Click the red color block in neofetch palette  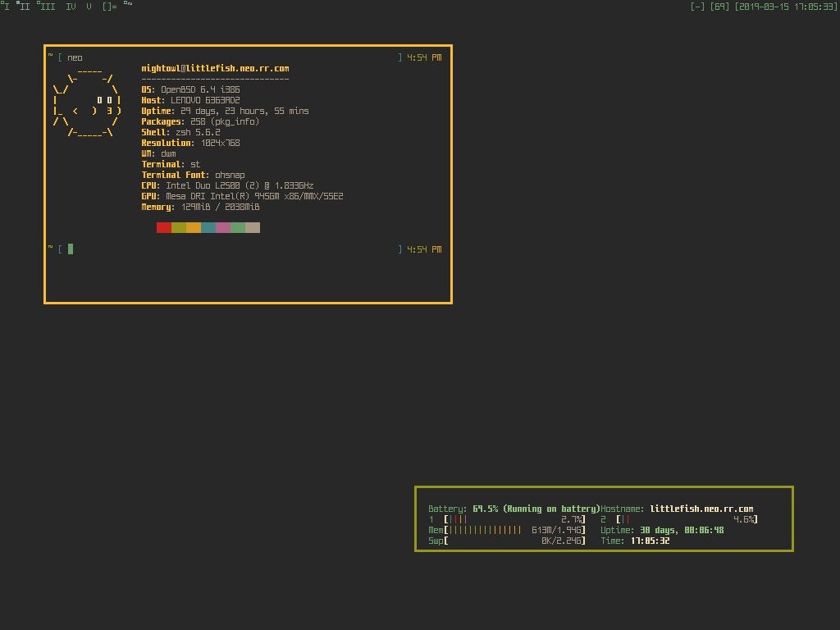click(164, 227)
